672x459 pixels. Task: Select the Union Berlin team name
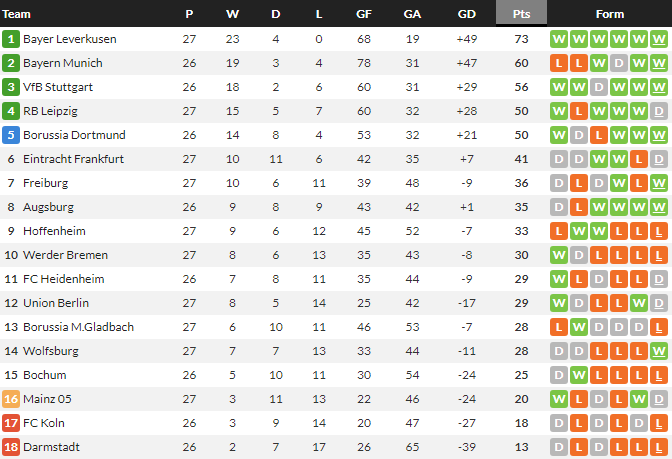[x=56, y=303]
